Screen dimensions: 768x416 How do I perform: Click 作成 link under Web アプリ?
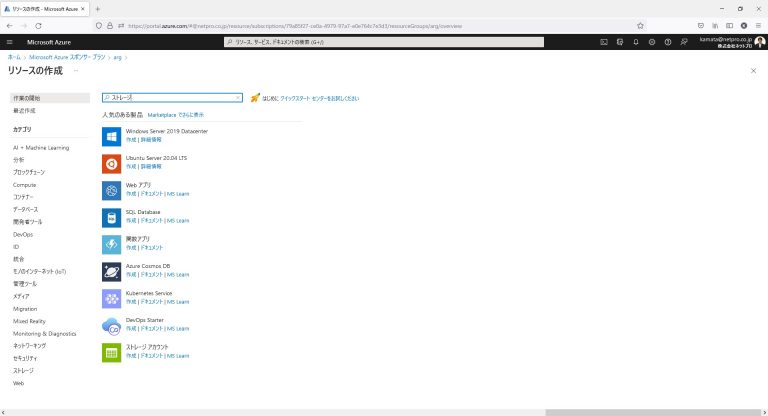pyautogui.click(x=131, y=193)
